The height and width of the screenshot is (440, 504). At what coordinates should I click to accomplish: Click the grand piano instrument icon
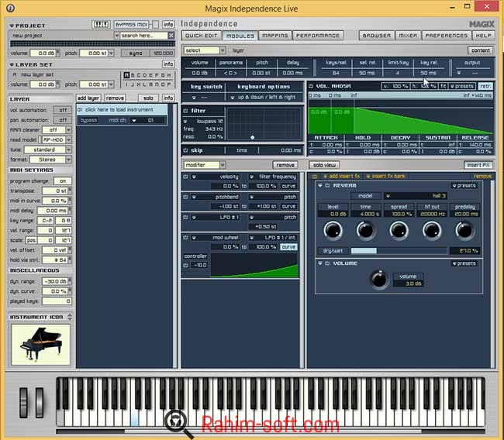coord(41,344)
